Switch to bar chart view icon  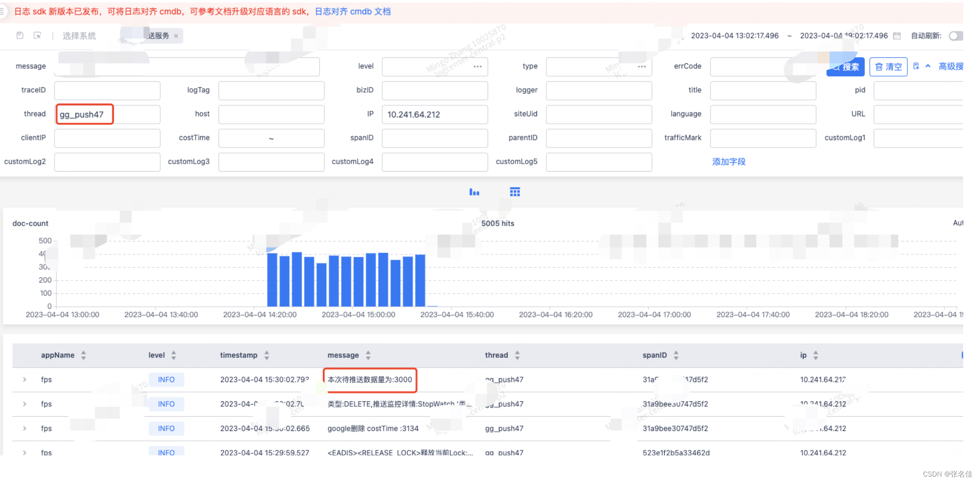point(474,192)
